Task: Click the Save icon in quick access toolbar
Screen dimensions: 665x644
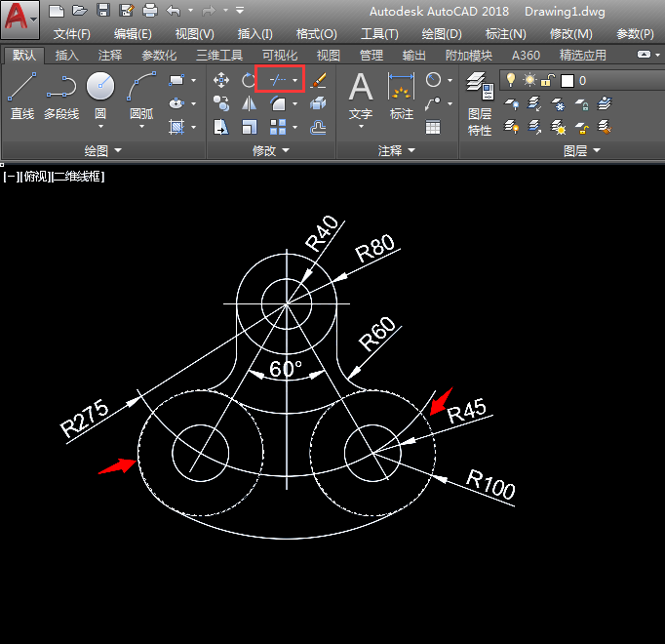Action: [x=103, y=11]
